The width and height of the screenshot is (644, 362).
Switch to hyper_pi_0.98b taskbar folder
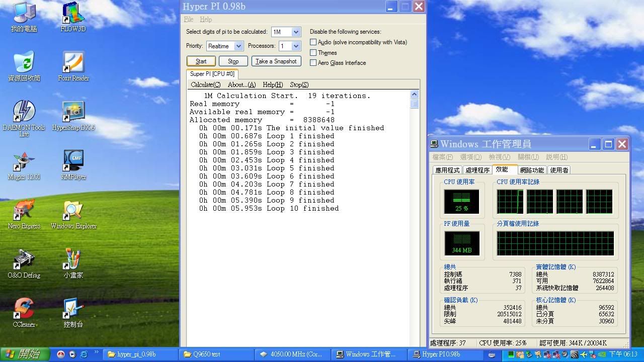[140, 354]
